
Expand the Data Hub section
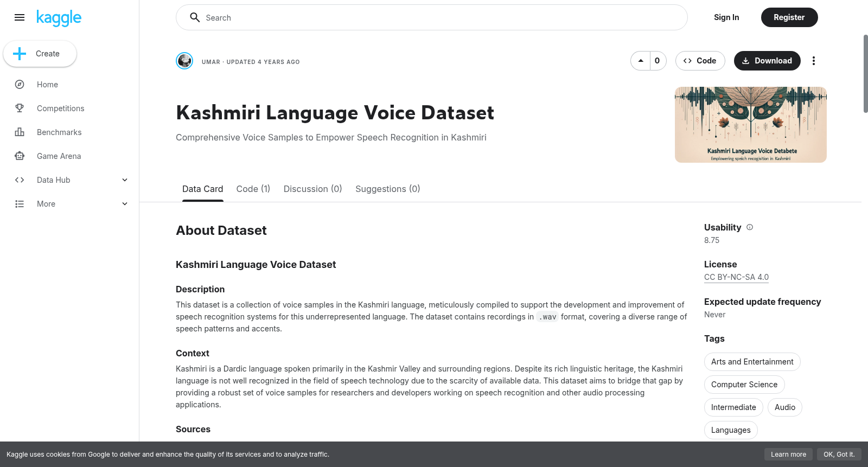point(125,180)
